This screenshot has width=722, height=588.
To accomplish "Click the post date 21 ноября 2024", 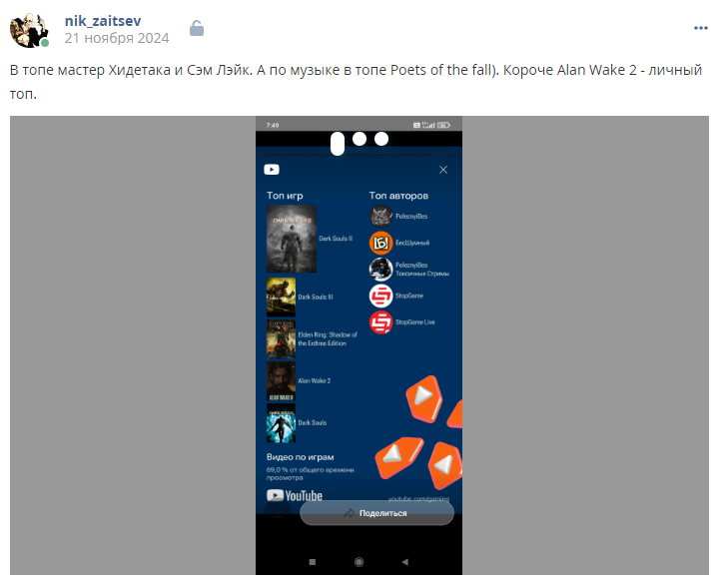I will tap(117, 38).
